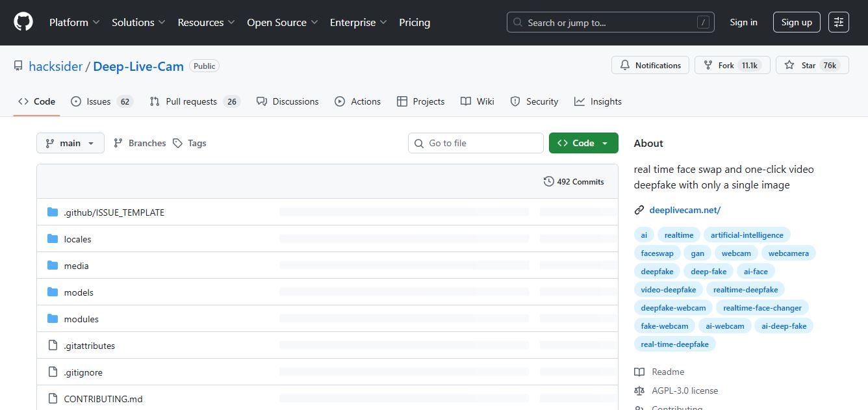The width and height of the screenshot is (868, 410).
Task: Click the Sign up button
Action: click(797, 22)
